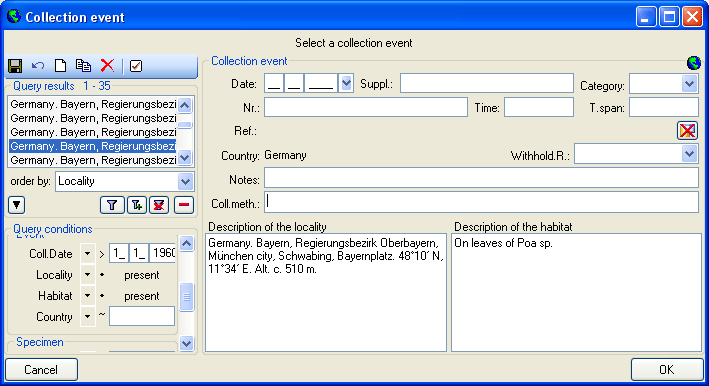Maximize the Collection event window
The height and width of the screenshot is (386, 709).
coord(669,17)
